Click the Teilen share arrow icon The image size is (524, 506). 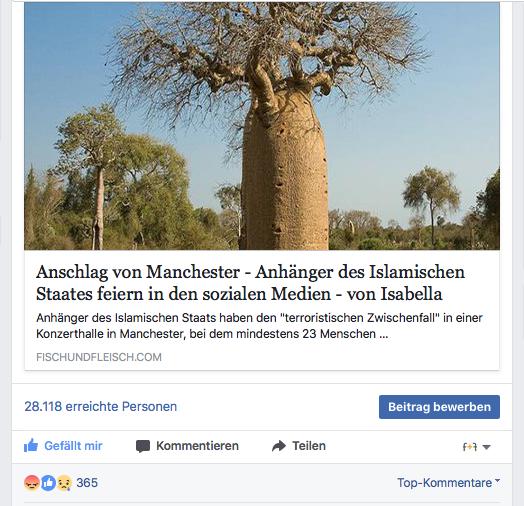coord(279,446)
